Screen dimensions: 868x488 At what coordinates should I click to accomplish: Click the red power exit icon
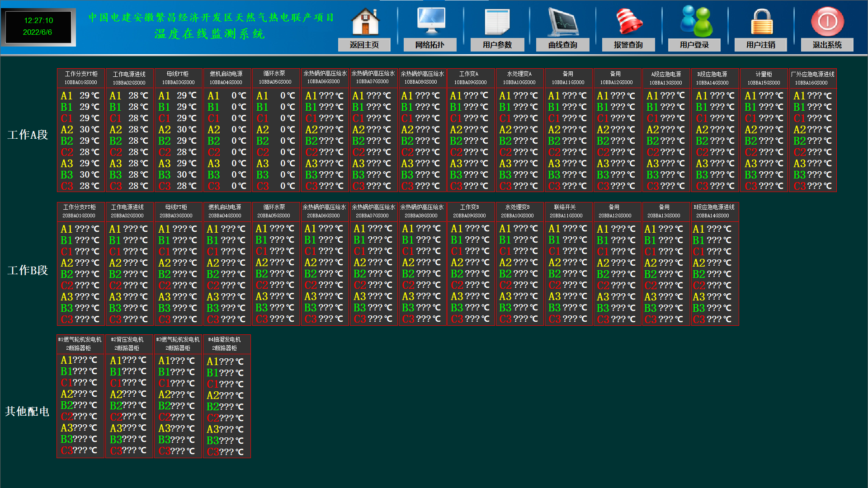pos(827,22)
